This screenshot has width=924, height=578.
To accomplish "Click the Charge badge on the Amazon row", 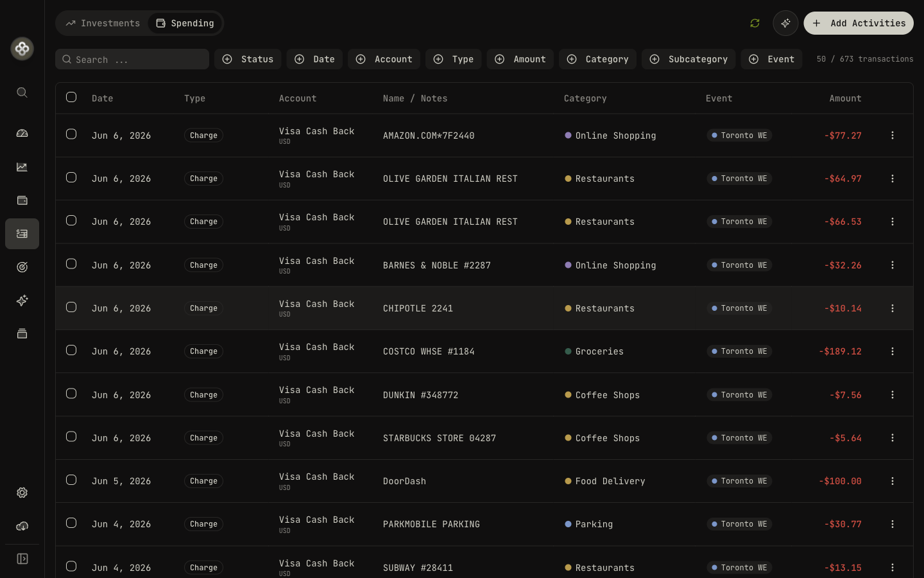I will (x=203, y=136).
